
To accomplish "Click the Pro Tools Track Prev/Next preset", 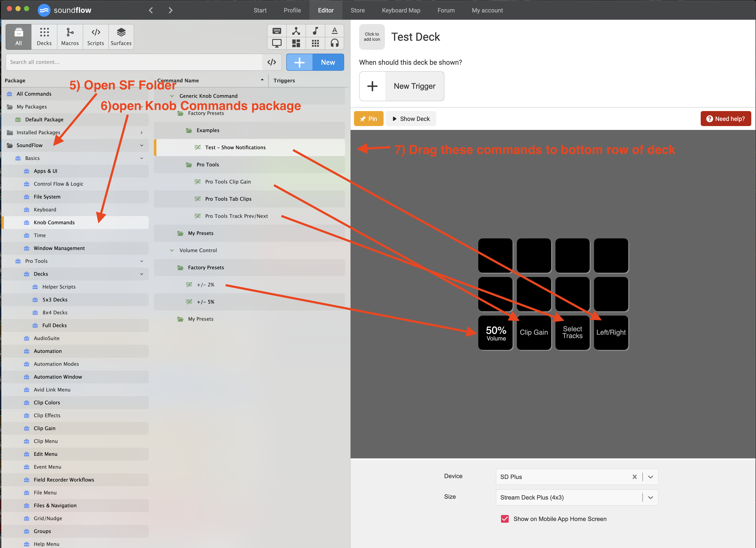I will point(249,216).
